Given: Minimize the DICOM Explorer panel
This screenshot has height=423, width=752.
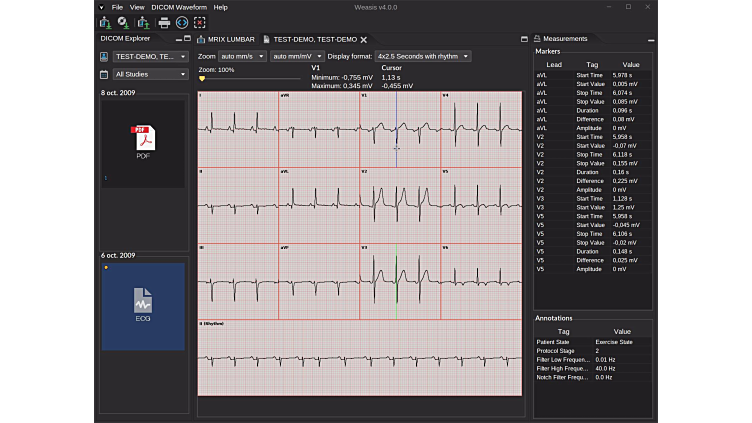Looking at the screenshot, I should [177, 39].
